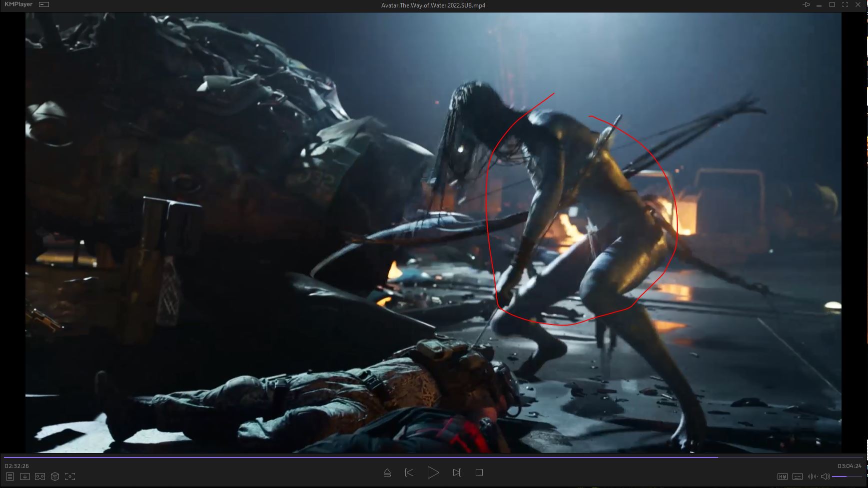The width and height of the screenshot is (868, 488).
Task: Play the paused video
Action: click(x=433, y=472)
